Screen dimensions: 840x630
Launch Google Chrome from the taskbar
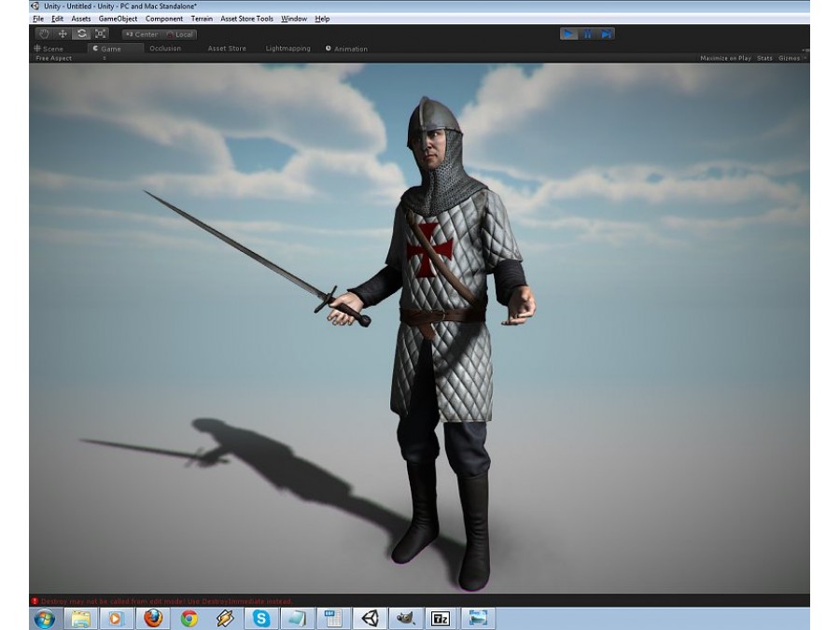[x=189, y=619]
